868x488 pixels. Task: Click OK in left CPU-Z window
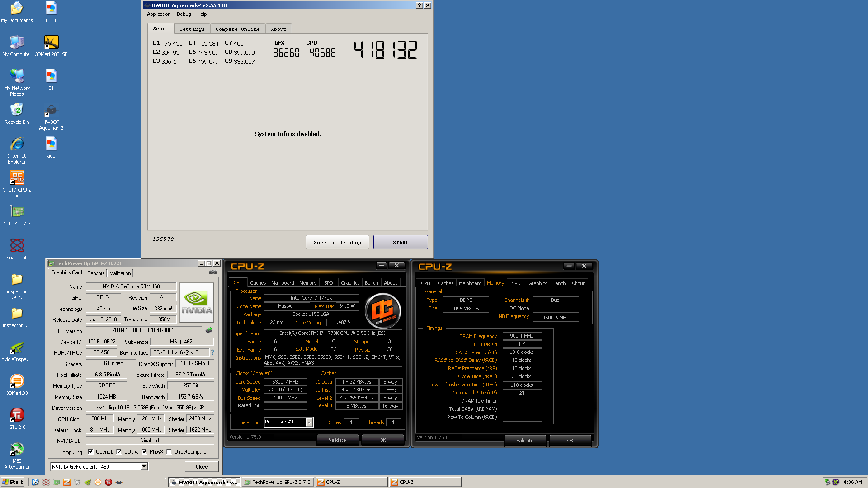382,440
